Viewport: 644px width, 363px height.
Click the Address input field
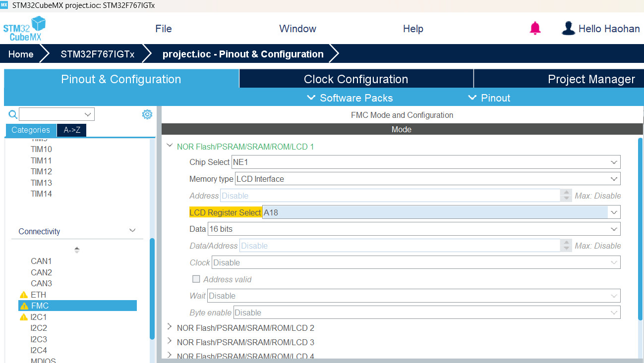pos(390,196)
